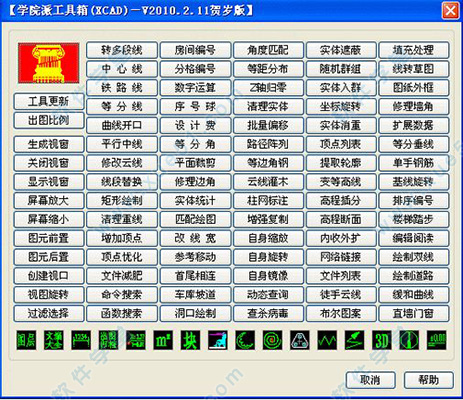
Task: Click the 工具更新 button
Action: point(49,101)
